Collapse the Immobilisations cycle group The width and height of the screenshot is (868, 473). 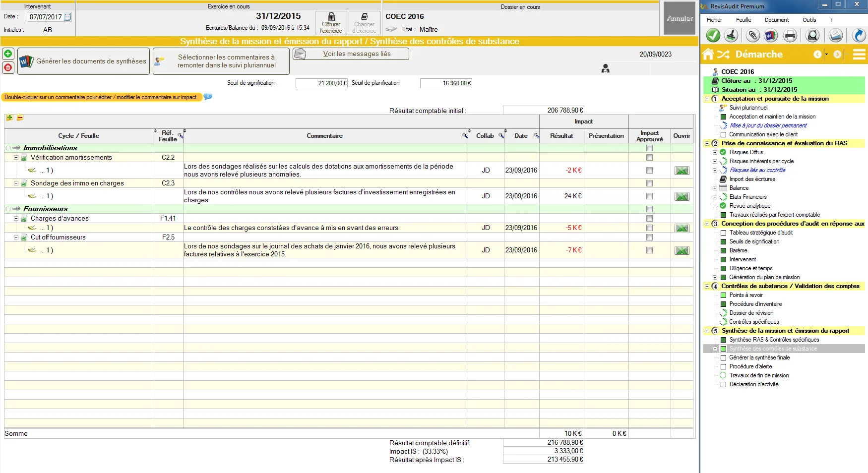8,148
